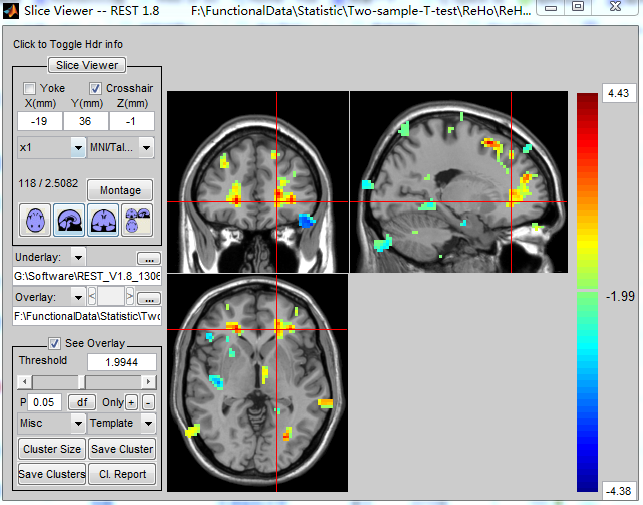The width and height of the screenshot is (643, 505).
Task: Expand the Underlay dropdown arrow
Action: [x=78, y=258]
